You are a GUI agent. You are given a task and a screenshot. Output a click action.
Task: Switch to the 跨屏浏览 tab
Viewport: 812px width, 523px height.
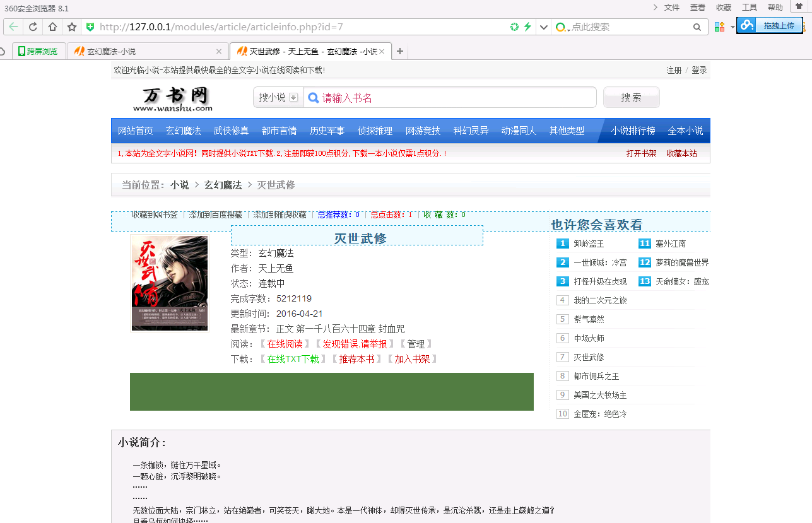pyautogui.click(x=39, y=51)
